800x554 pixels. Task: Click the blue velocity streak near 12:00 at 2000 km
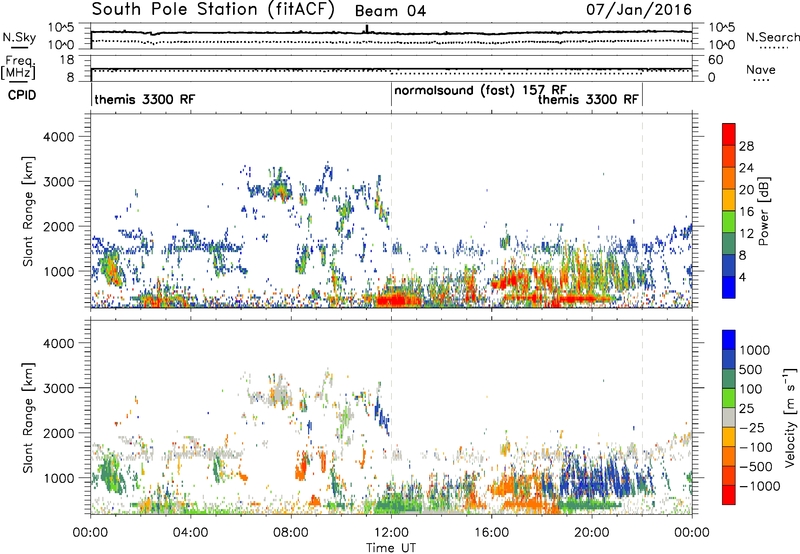coord(383,416)
